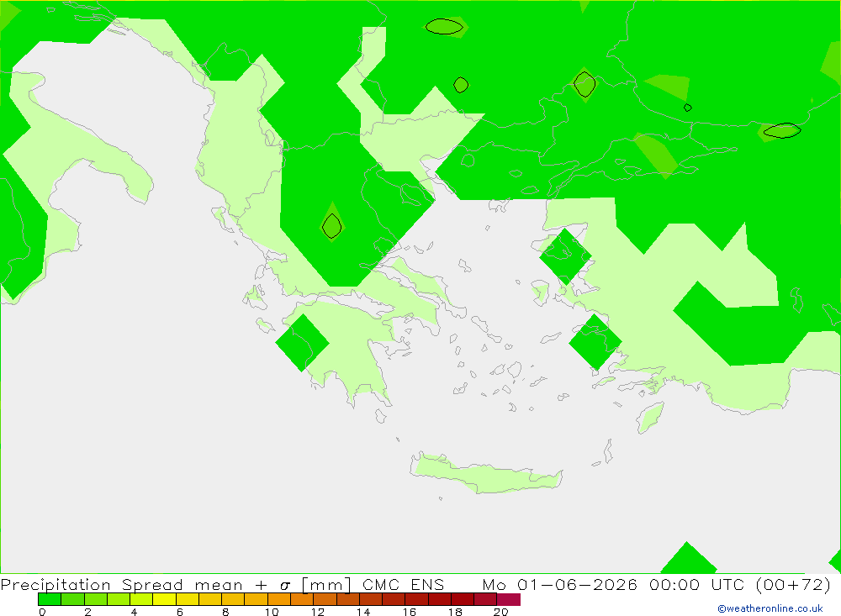Image resolution: width=841 pixels, height=616 pixels.
Task: Click the legend scale label "18"
Action: click(x=455, y=612)
